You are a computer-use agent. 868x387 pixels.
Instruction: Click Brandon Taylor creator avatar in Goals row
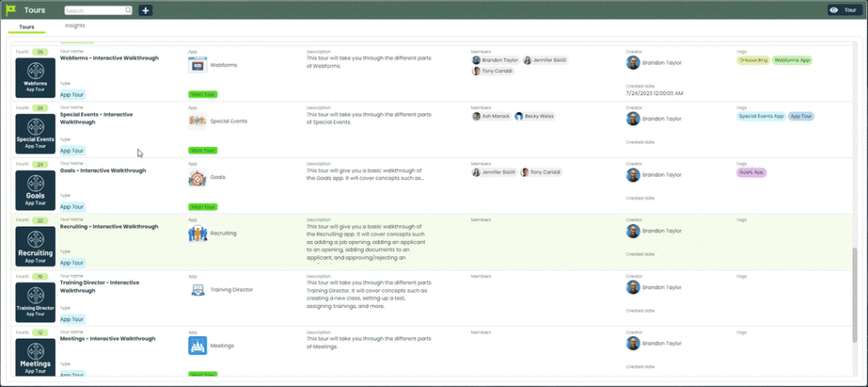coord(632,175)
